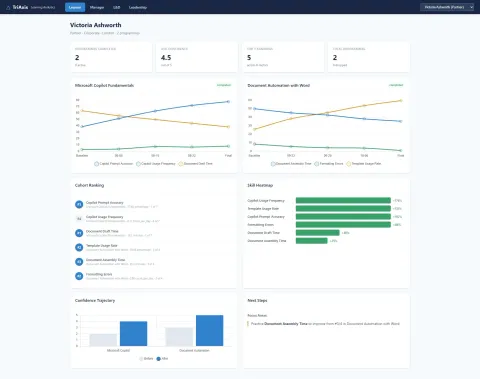This screenshot has height=379, width=480.
Task: Click Copilot Usage Frequency heatmap bar
Action: (343, 200)
